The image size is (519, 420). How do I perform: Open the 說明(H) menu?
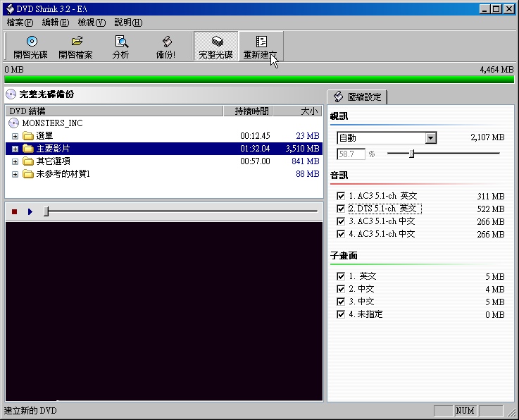click(128, 23)
